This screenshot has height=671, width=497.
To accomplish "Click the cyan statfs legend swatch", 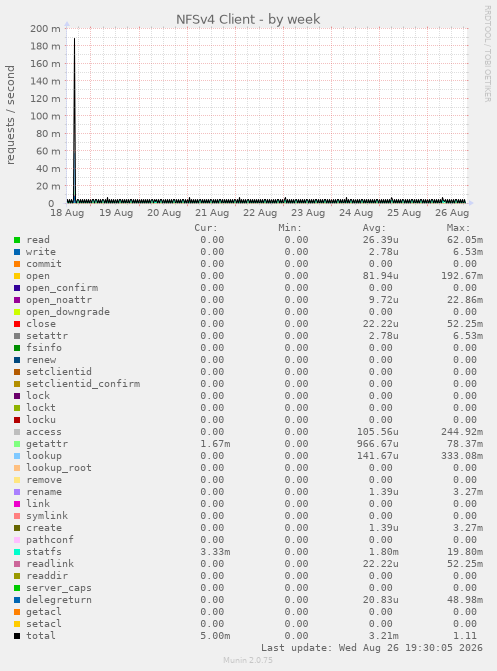I will point(17,552).
